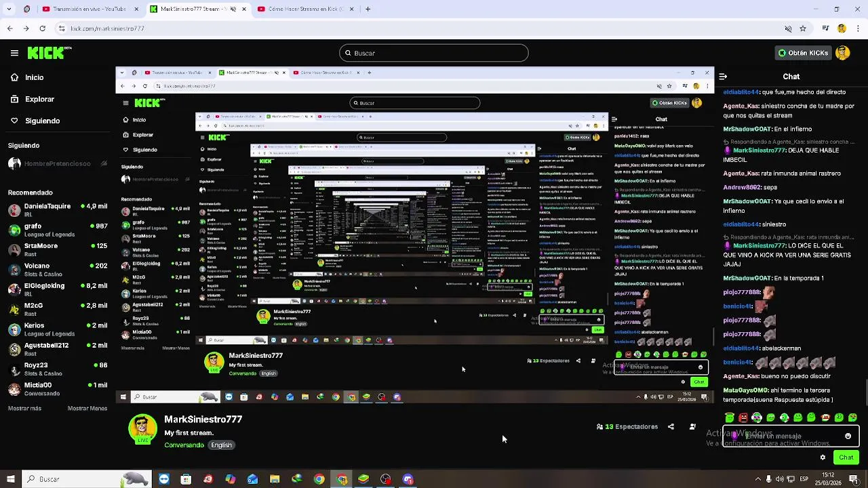The image size is (868, 488).
Task: Open MarkSiniestro777's LIVE avatar below the stream
Action: (142, 429)
